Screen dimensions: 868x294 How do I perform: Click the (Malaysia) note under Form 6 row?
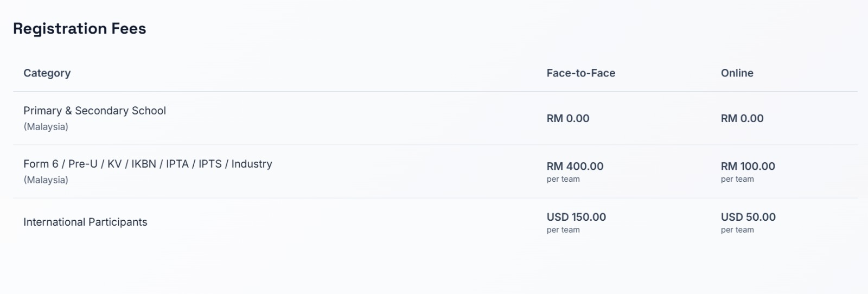pos(46,180)
